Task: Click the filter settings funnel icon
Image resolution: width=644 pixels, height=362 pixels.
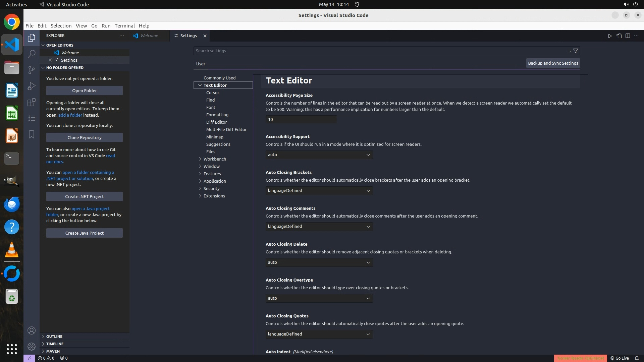Action: (576, 51)
